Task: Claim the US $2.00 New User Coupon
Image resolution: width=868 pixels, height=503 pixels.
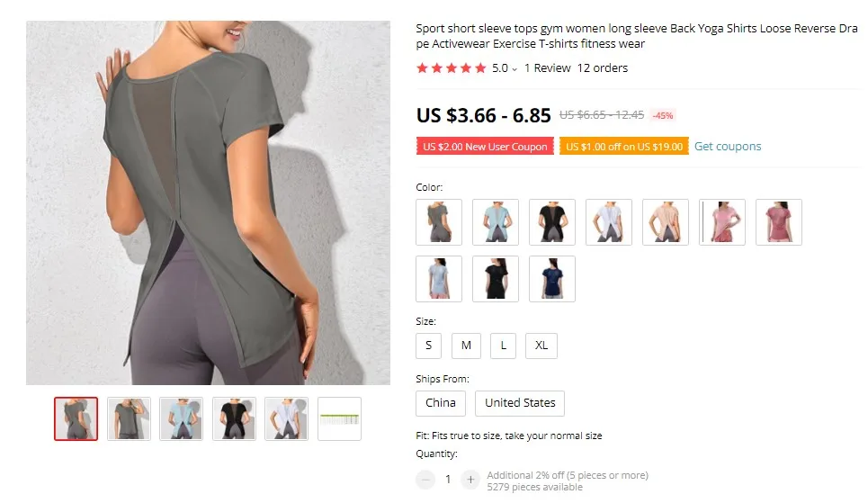Action: click(485, 147)
